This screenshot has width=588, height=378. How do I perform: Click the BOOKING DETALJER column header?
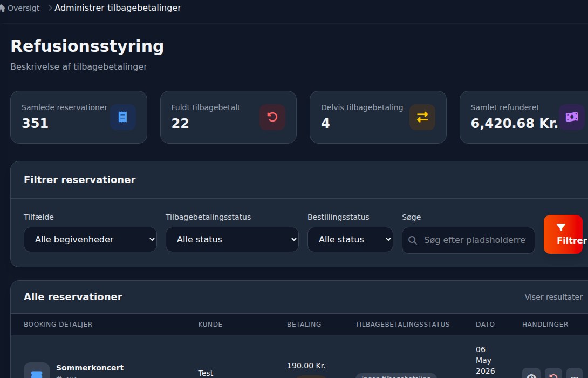point(58,325)
